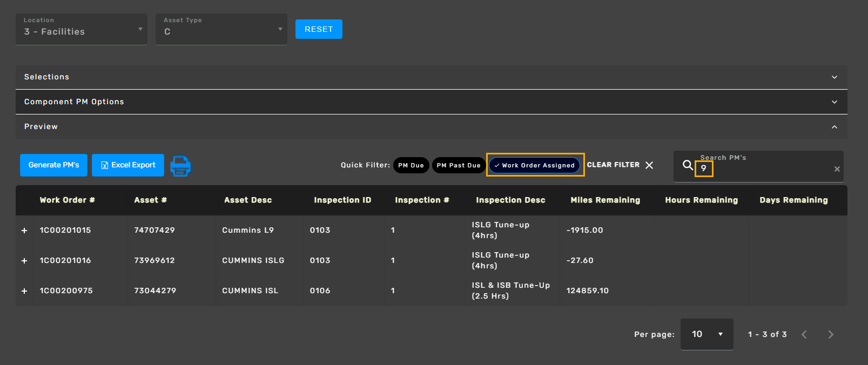Screen dimensions: 868x365
Task: Toggle the PM Due quick filter
Action: [411, 165]
